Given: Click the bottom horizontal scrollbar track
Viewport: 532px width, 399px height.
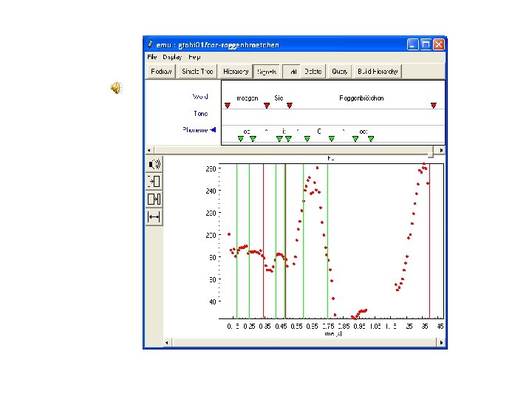Looking at the screenshot, I should tap(304, 342).
